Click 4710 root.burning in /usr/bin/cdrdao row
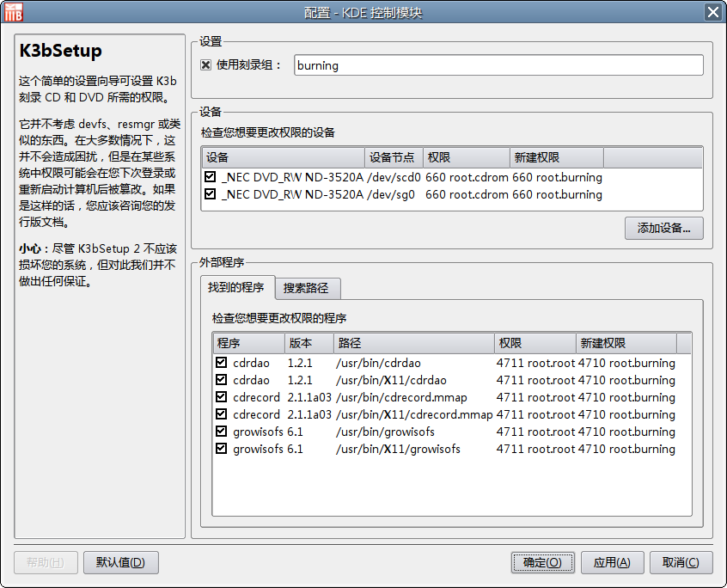 click(x=626, y=363)
